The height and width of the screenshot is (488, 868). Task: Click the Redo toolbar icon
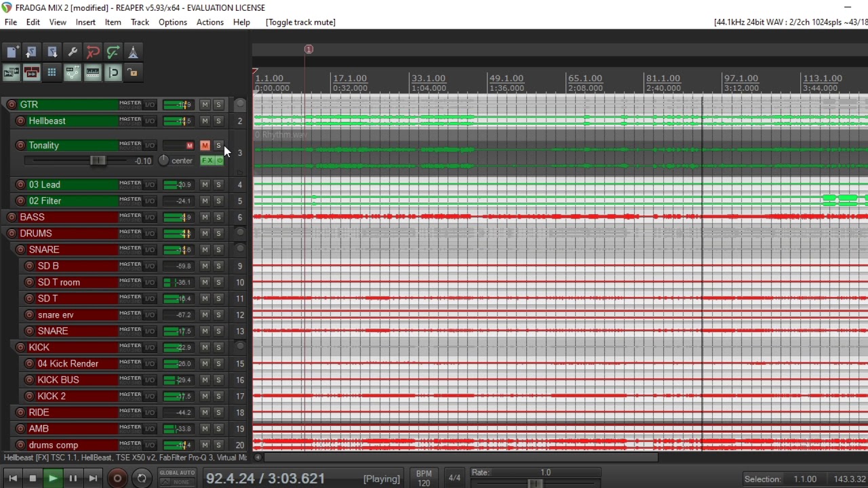pyautogui.click(x=113, y=52)
